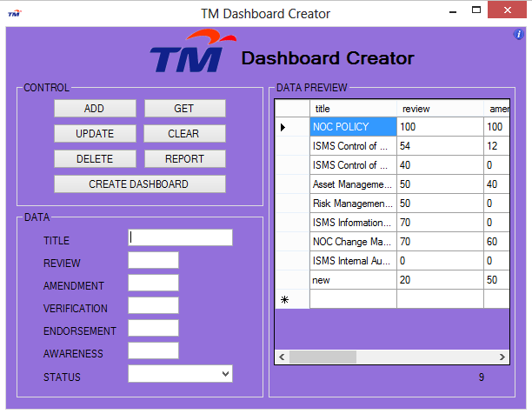Click the horizontal scrollbar thumb
The image size is (532, 414).
click(323, 357)
